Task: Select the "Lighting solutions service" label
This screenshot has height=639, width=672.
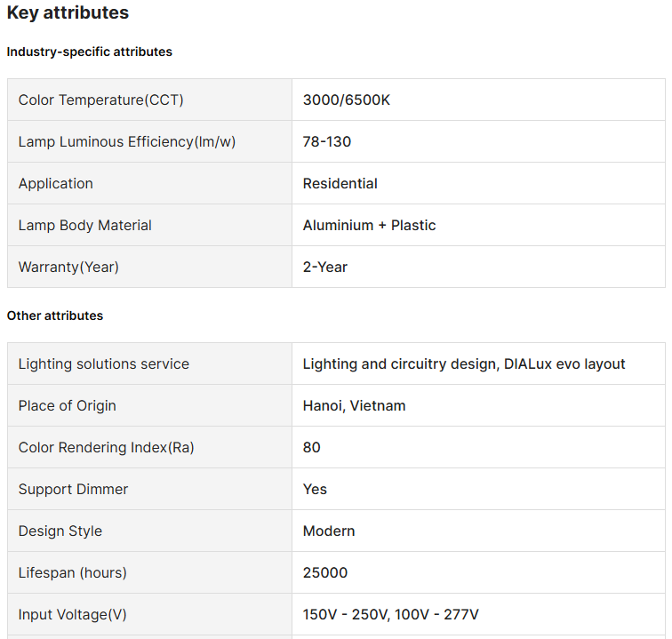Action: 104,364
